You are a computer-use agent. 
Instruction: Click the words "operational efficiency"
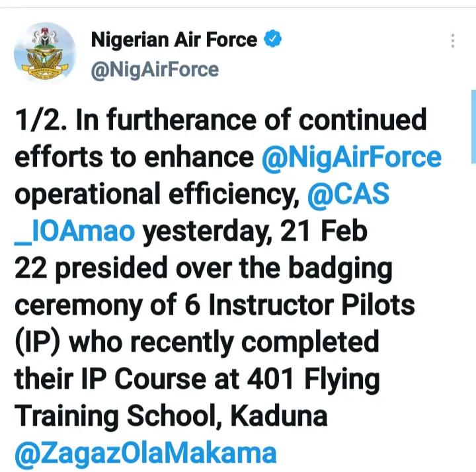coord(155,195)
